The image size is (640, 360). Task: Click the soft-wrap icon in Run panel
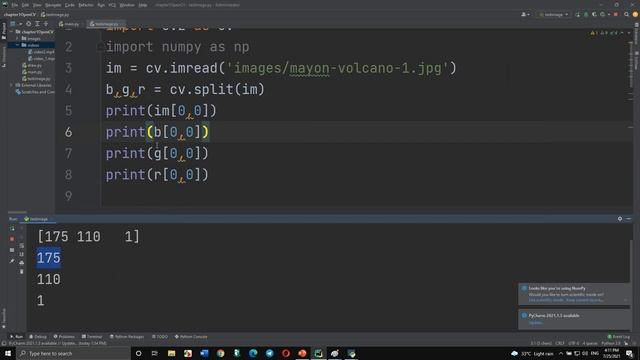(x=22, y=246)
